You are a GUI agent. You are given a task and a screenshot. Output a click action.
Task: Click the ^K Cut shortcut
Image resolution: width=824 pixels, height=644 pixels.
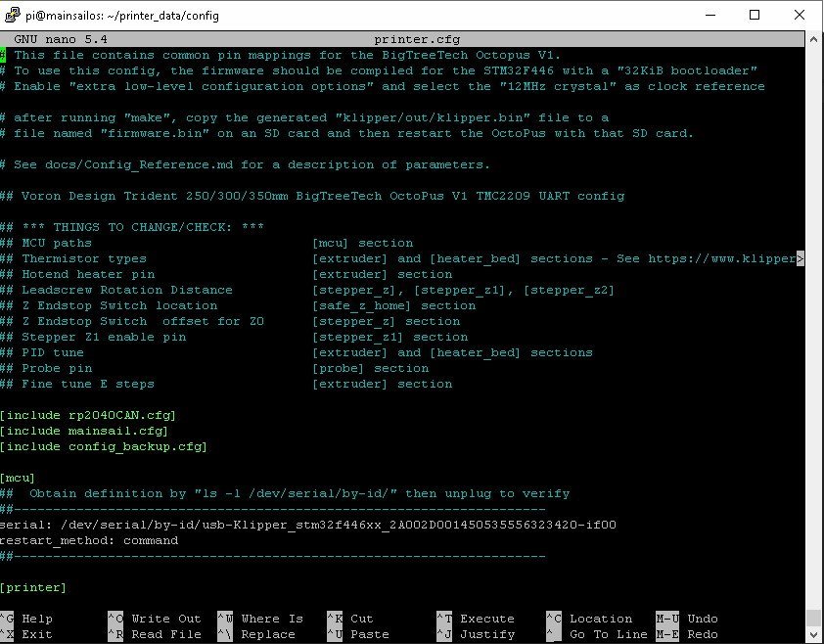coord(350,619)
